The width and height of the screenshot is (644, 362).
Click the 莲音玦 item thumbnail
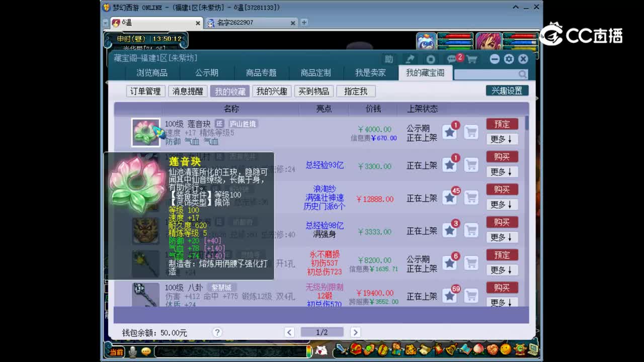[x=146, y=132]
